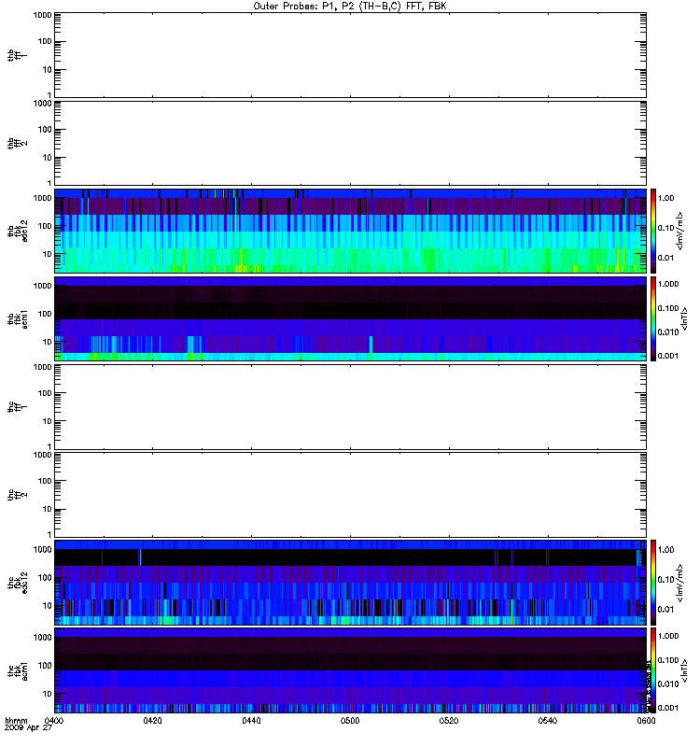Click the 0.100 tick on thb scm1 color bar
Viewport: 700px width, 747px height.
click(668, 308)
